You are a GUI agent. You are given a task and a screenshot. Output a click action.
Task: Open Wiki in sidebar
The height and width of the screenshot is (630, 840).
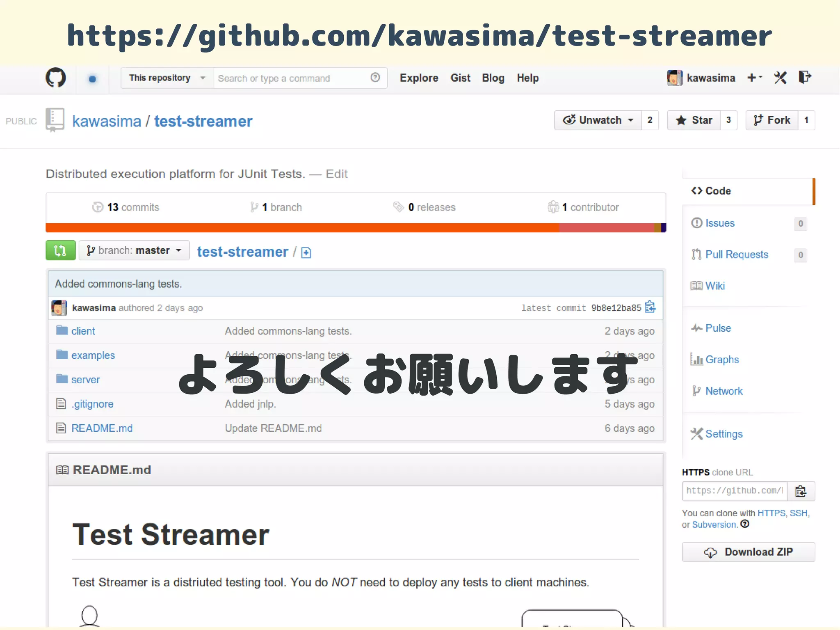click(715, 286)
